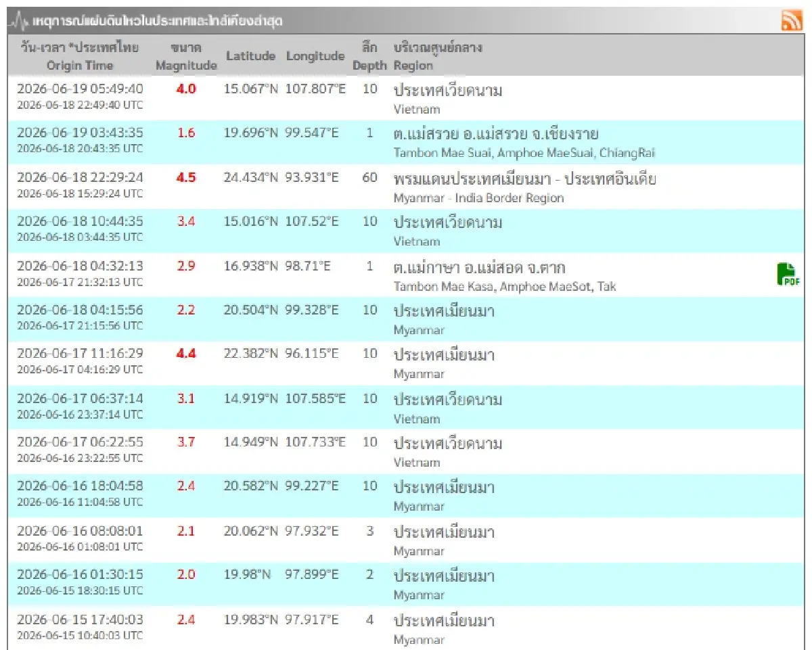
Task: Click latitude 19.696°N
Action: [x=251, y=133]
